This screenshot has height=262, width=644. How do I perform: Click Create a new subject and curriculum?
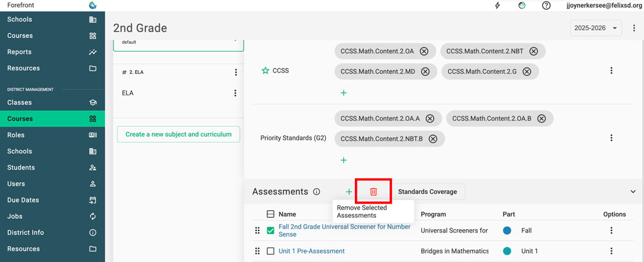pos(178,135)
